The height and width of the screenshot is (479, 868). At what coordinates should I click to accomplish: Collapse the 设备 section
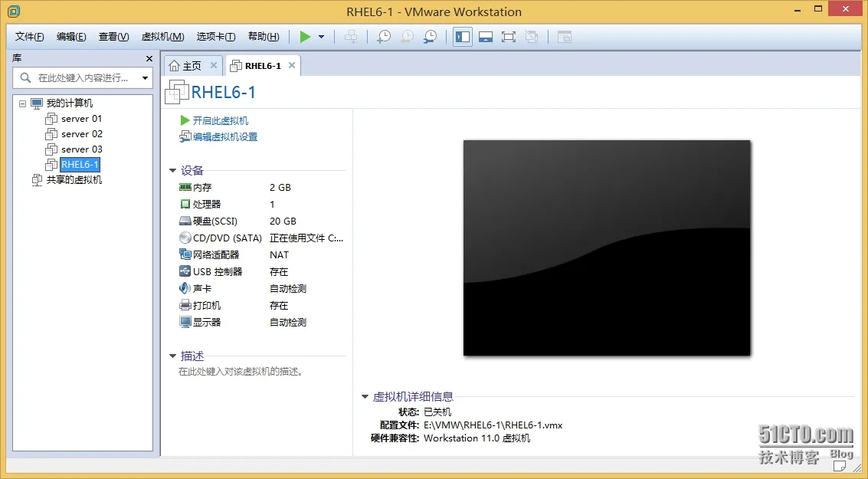click(172, 171)
